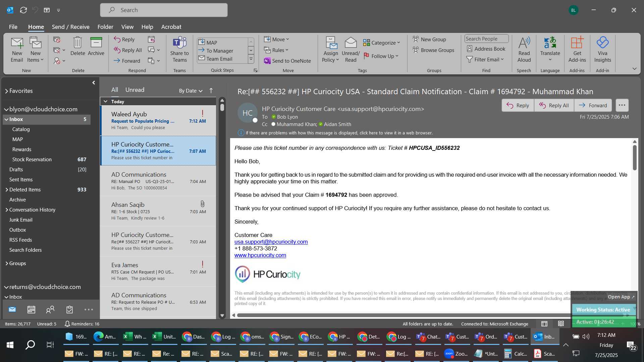Expand the Deleted Items folder
The image size is (644, 362).
(x=7, y=189)
